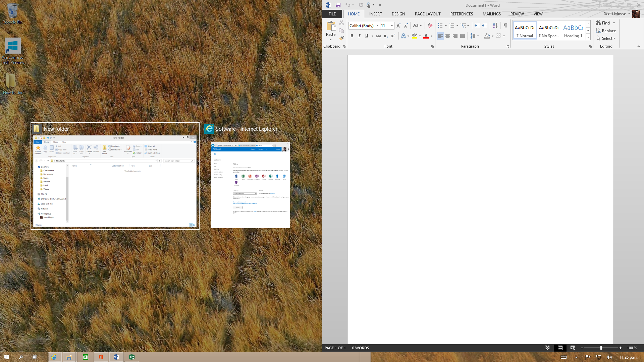Select the Internet Explorer window thumbnail
The height and width of the screenshot is (362, 644).
[250, 185]
